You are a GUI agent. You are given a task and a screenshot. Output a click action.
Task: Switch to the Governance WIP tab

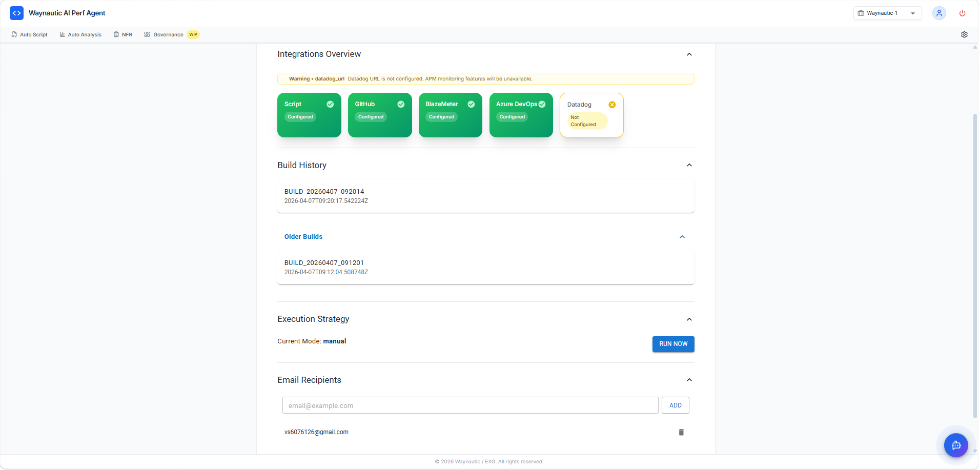click(x=168, y=34)
